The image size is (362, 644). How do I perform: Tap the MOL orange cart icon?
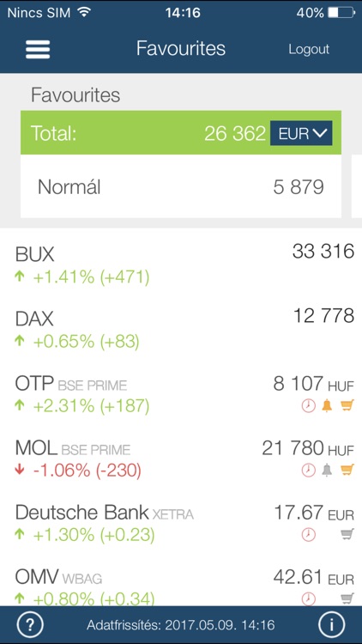[x=347, y=470]
